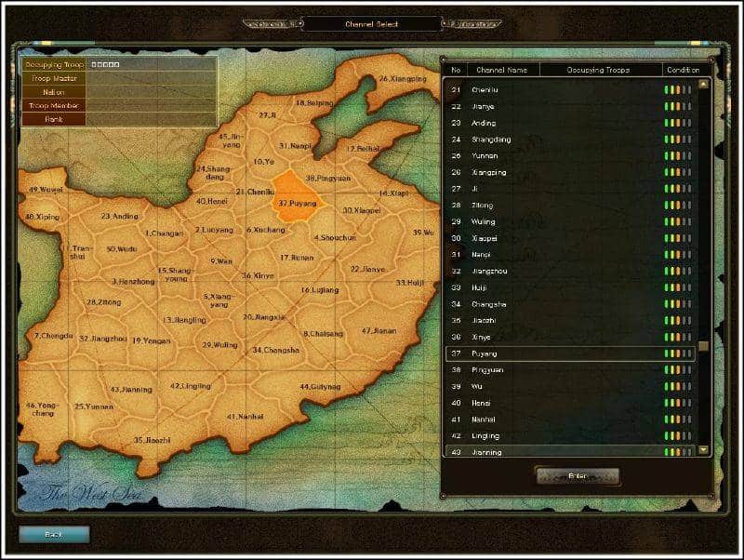Click the Enter button below the channel list

577,476
